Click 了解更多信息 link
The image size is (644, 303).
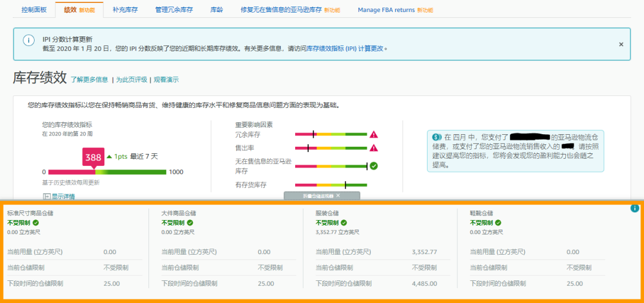(x=89, y=80)
